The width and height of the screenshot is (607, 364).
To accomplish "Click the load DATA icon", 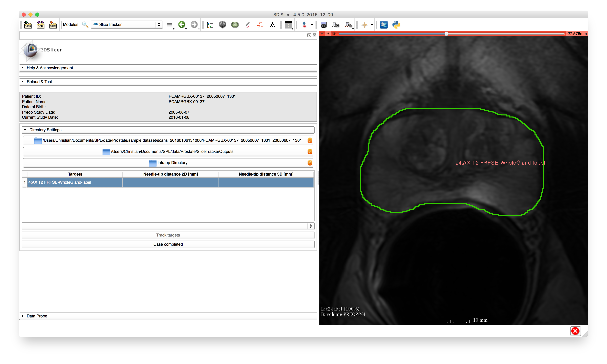I will pyautogui.click(x=28, y=25).
